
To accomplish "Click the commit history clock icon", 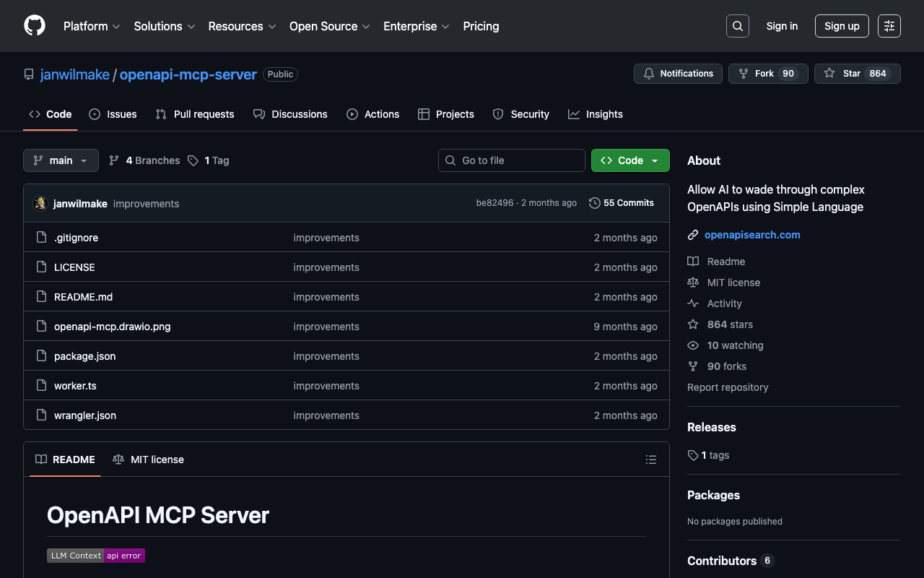I will (594, 203).
